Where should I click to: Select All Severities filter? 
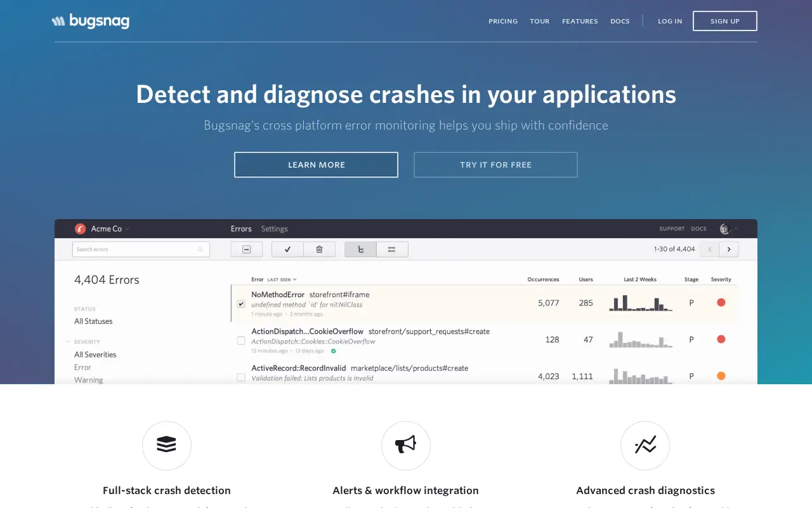point(95,355)
